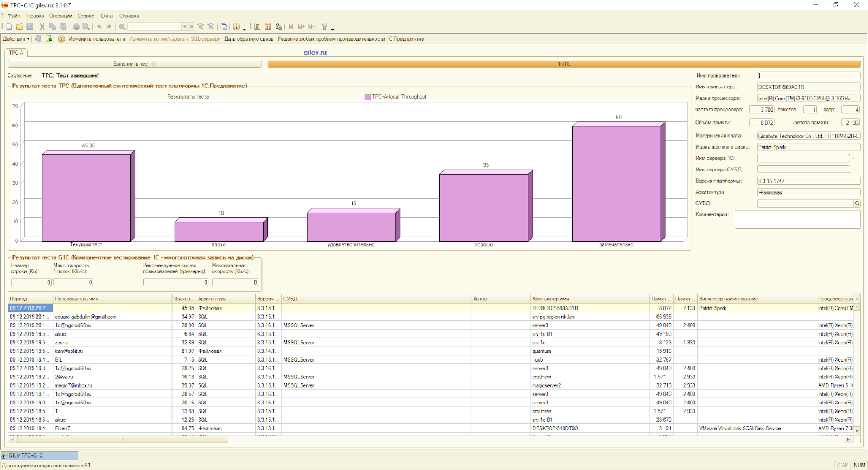The height and width of the screenshot is (470, 868).
Task: Click the open file folder icon
Action: click(19, 27)
